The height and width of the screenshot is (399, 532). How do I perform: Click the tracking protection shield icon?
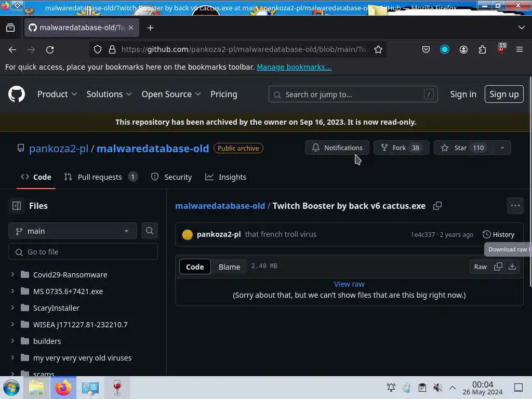click(x=98, y=49)
